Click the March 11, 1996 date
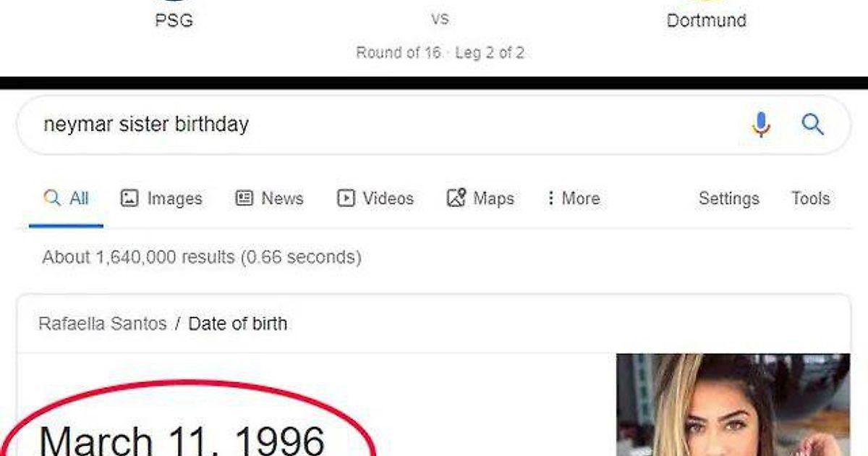Image resolution: width=868 pixels, height=456 pixels. pos(182,439)
